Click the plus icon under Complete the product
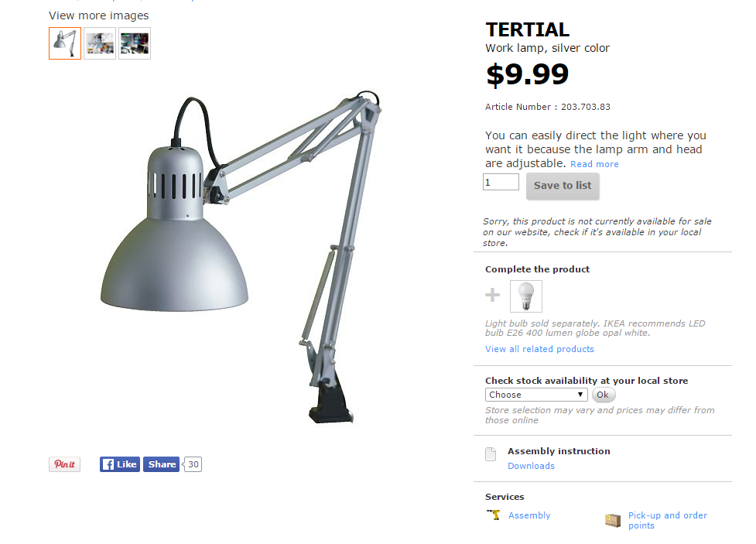This screenshot has height=544, width=756. [492, 295]
